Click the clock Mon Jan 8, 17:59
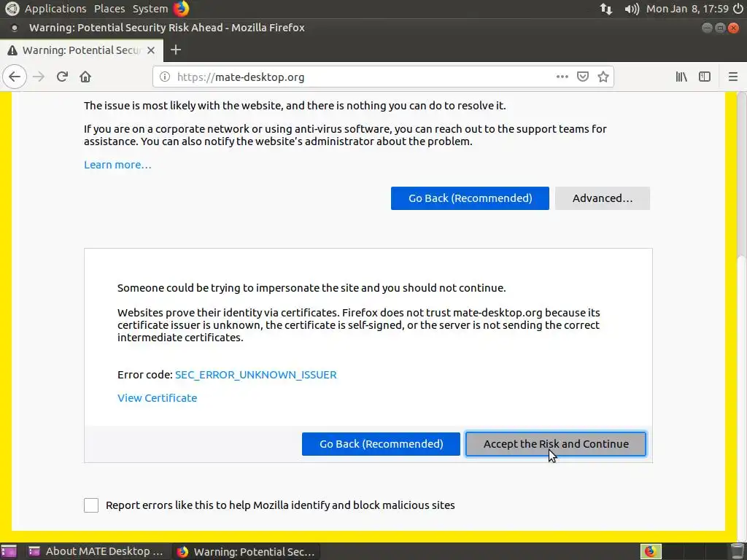 (687, 9)
